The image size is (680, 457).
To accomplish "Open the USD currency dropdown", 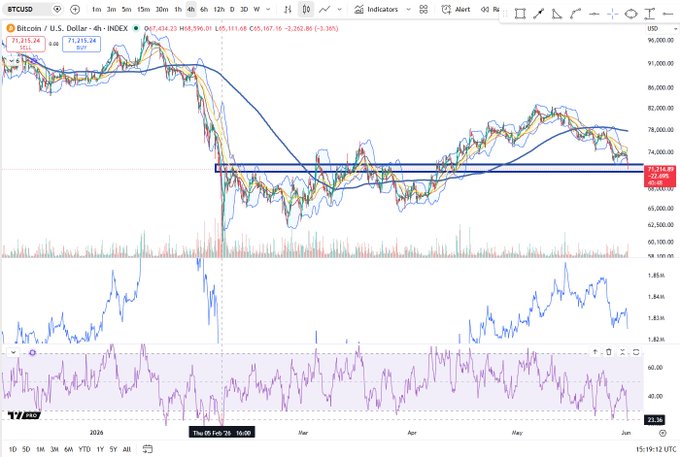I will [x=662, y=28].
